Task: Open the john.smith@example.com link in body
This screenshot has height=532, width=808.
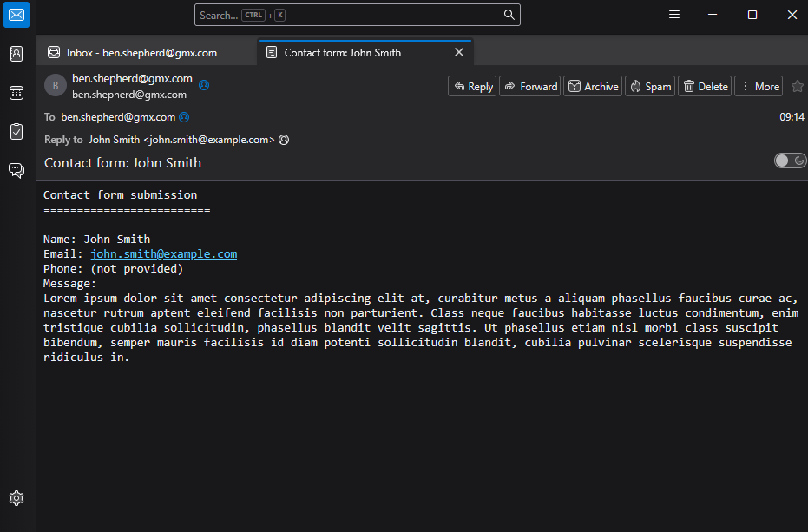Action: click(164, 254)
